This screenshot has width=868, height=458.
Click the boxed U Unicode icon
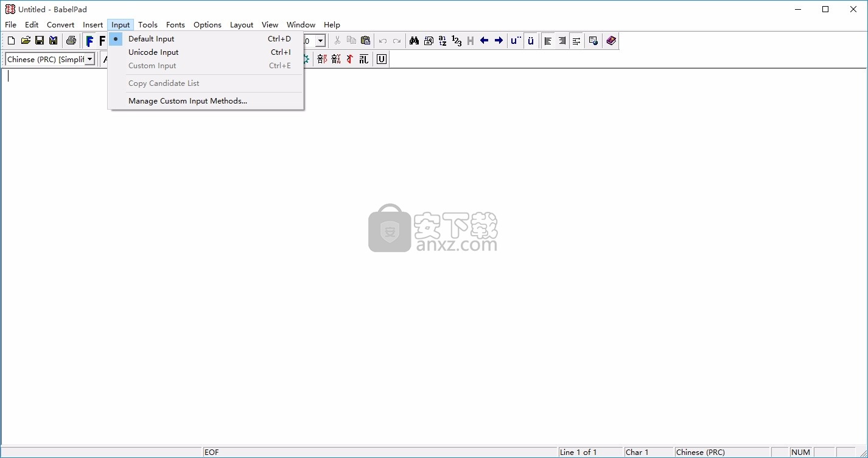[x=382, y=59]
